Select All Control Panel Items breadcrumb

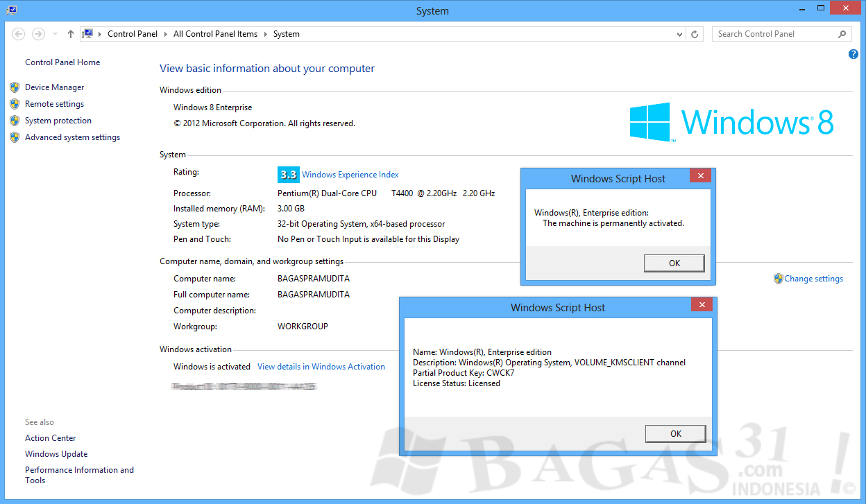click(x=215, y=34)
